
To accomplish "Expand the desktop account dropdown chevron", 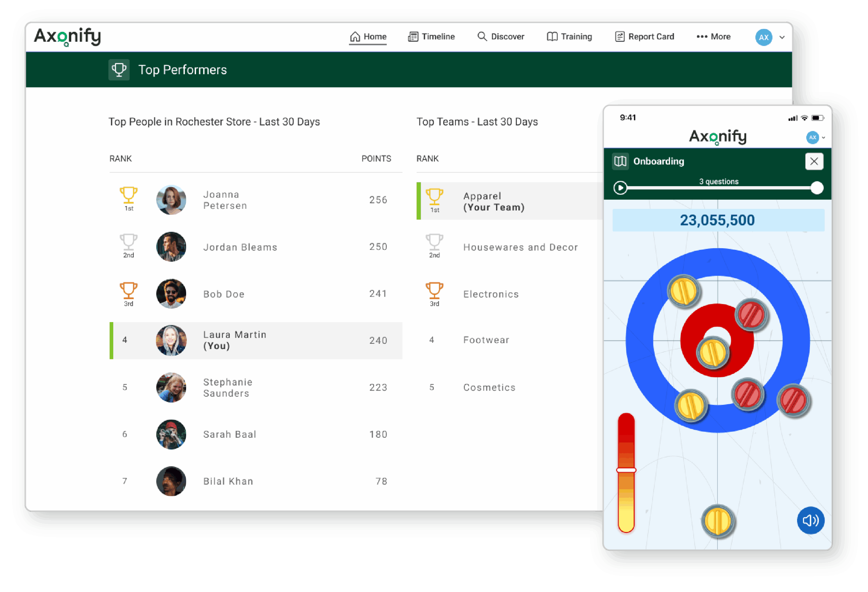I will [782, 37].
